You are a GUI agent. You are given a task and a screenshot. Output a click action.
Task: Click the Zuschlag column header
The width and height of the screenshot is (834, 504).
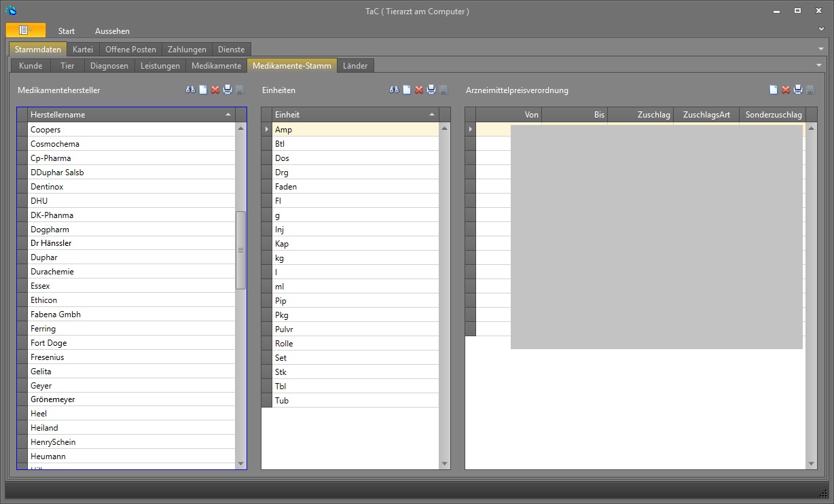click(x=640, y=115)
